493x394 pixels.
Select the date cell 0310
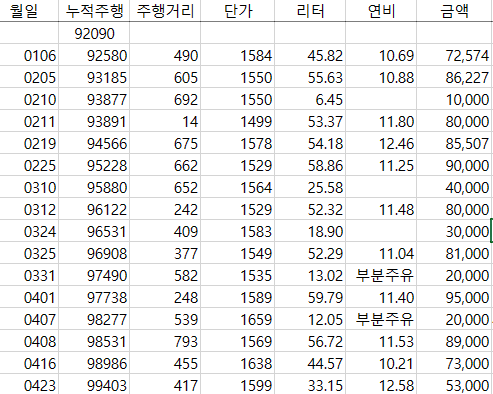point(29,187)
